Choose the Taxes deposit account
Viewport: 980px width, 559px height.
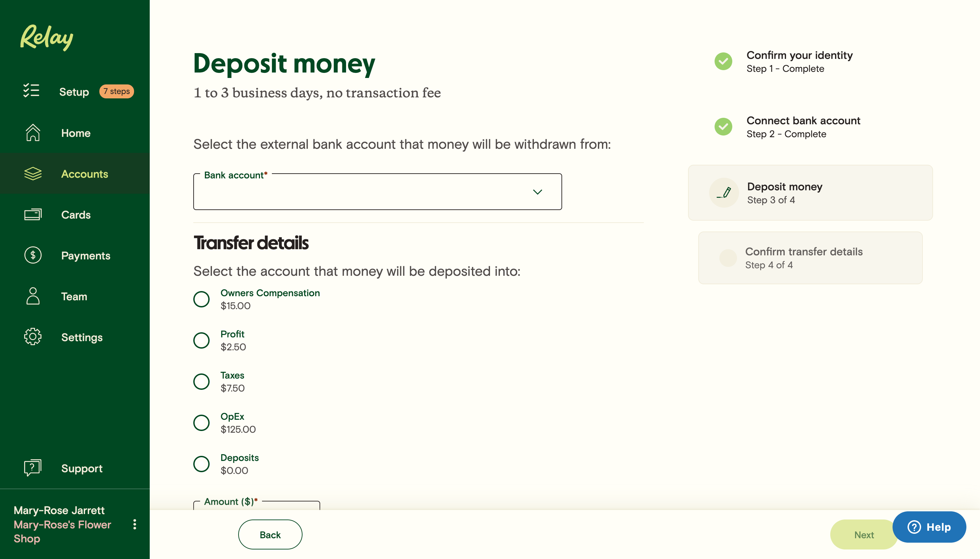201,382
